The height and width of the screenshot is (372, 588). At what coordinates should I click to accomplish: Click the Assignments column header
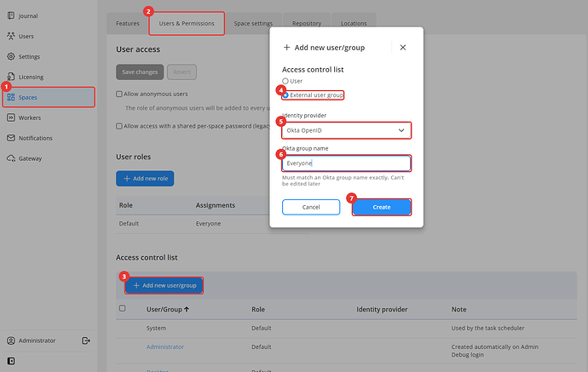216,205
